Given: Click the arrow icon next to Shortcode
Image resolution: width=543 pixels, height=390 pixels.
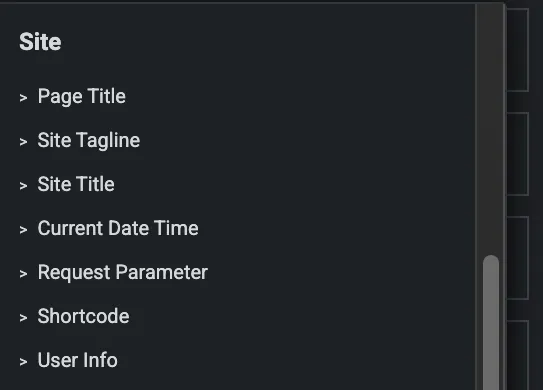Looking at the screenshot, I should pyautogui.click(x=23, y=318).
